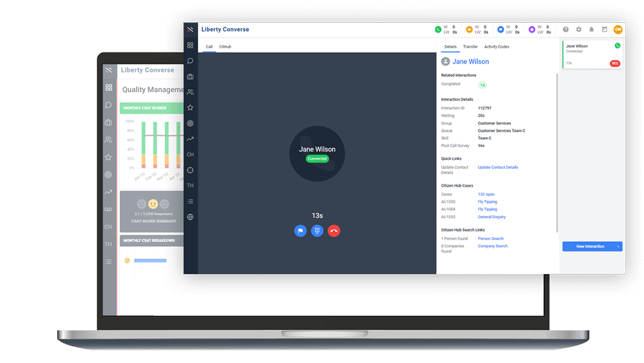Click the star favorites icon in the sidebar
This screenshot has width=644, height=363.
click(x=190, y=108)
